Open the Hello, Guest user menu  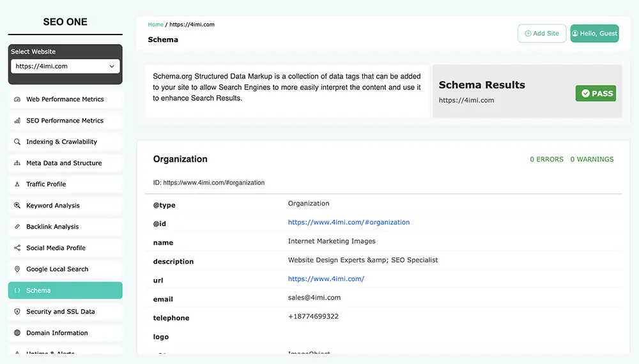(594, 33)
